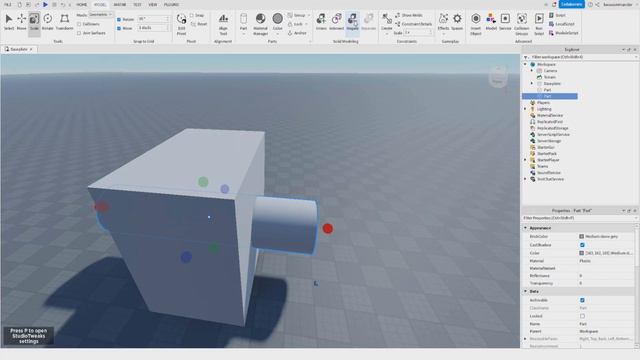The height and width of the screenshot is (360, 640).
Task: Toggle the Rotate snap checkbox
Action: pos(119,19)
